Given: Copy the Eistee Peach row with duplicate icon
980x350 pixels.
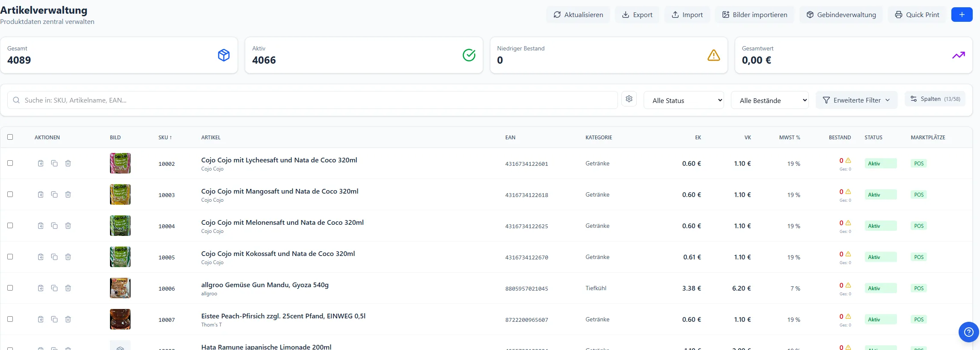Looking at the screenshot, I should (x=54, y=319).
